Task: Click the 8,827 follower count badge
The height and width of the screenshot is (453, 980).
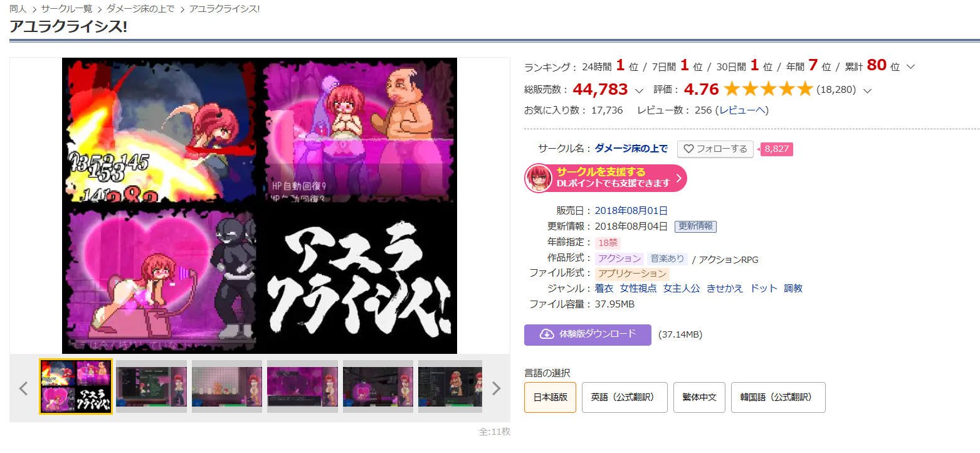Action: click(x=777, y=149)
